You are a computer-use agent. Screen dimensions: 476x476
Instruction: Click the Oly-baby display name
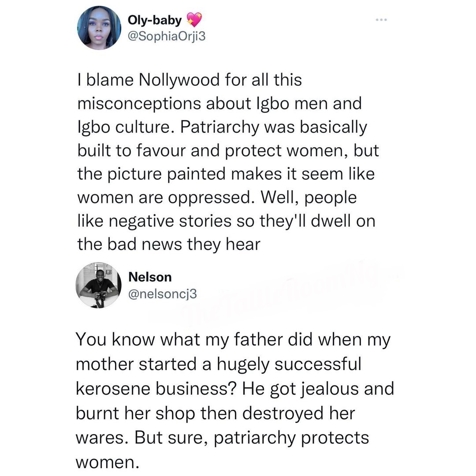[154, 20]
